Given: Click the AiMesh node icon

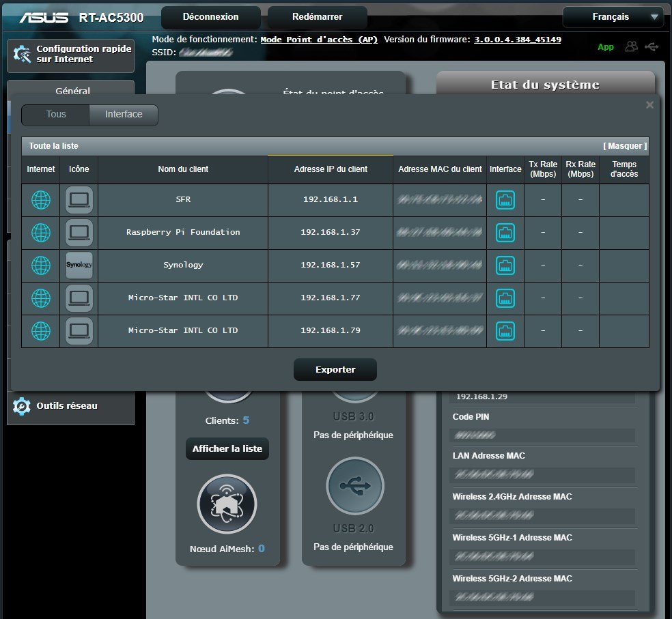Looking at the screenshot, I should [227, 504].
